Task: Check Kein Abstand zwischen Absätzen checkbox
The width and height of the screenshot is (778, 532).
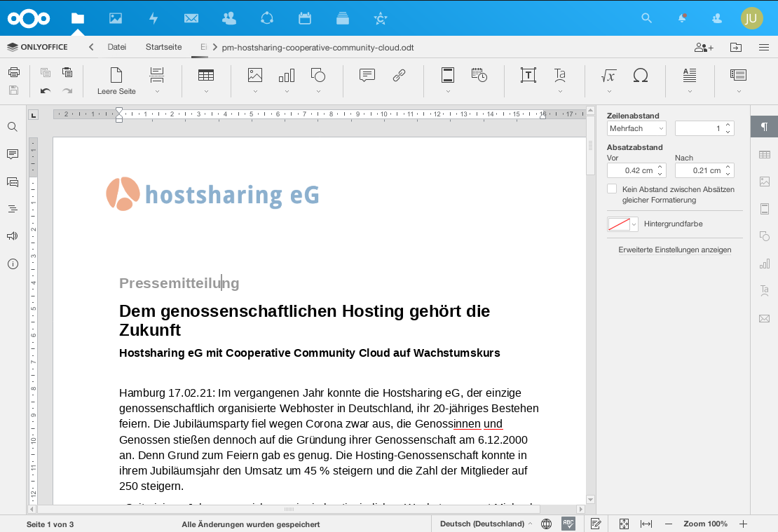Action: click(612, 189)
